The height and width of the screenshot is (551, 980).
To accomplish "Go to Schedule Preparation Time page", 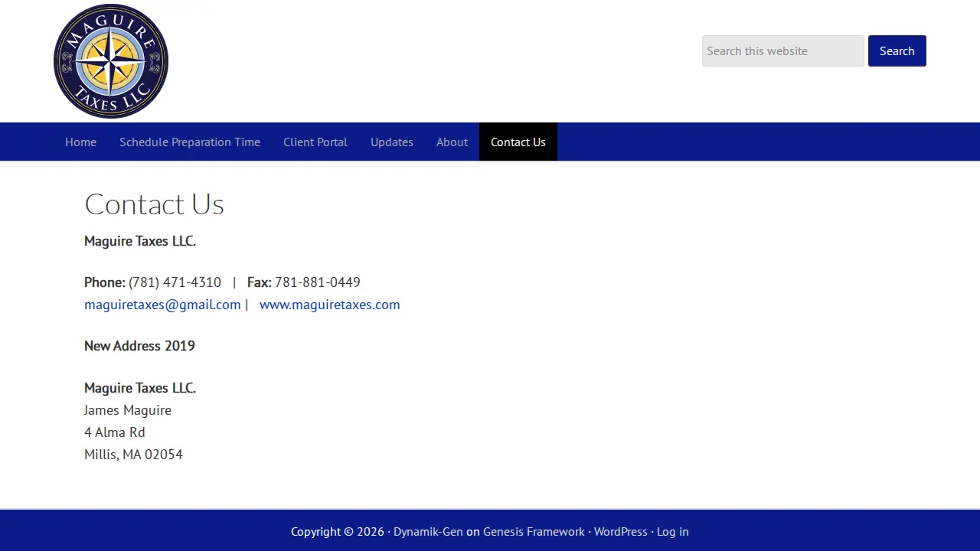I will point(190,142).
